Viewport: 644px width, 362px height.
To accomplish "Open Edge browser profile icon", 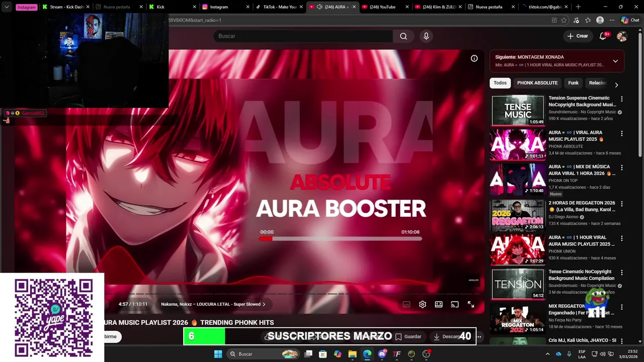I will (x=600, y=20).
